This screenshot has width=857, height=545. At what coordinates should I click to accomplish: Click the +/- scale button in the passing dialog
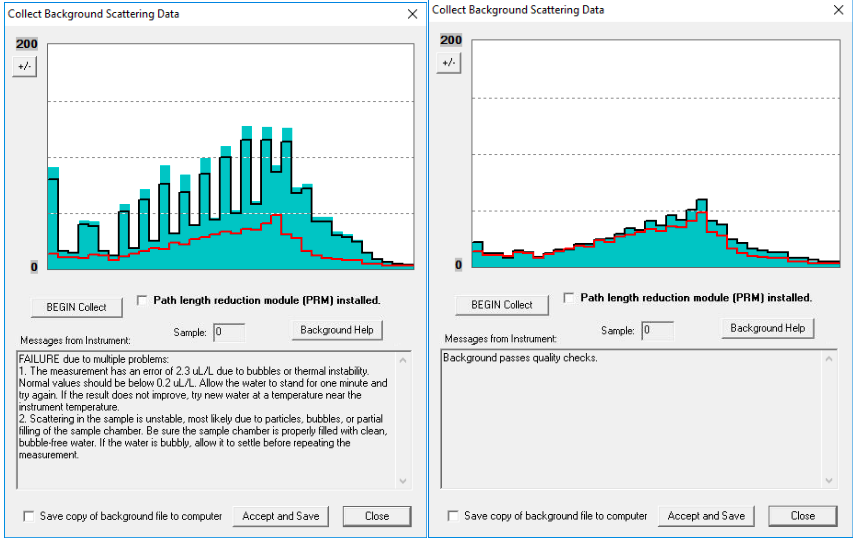(x=449, y=62)
